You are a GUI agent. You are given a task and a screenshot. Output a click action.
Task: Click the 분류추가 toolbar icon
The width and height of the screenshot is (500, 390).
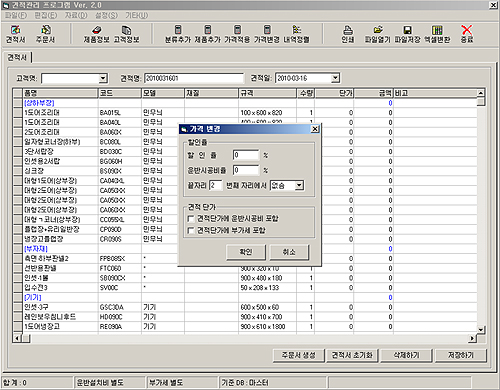pos(178,34)
